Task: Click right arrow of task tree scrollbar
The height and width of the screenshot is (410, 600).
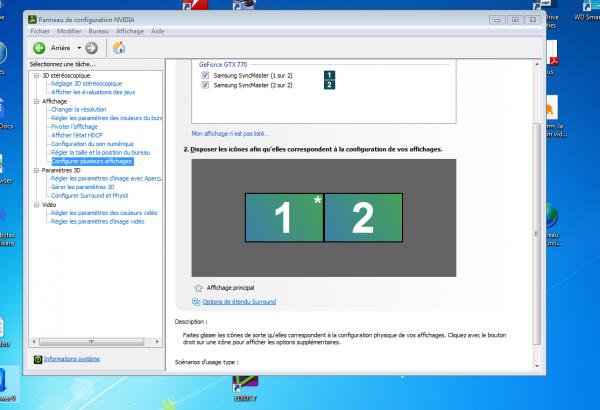Action: (x=157, y=341)
